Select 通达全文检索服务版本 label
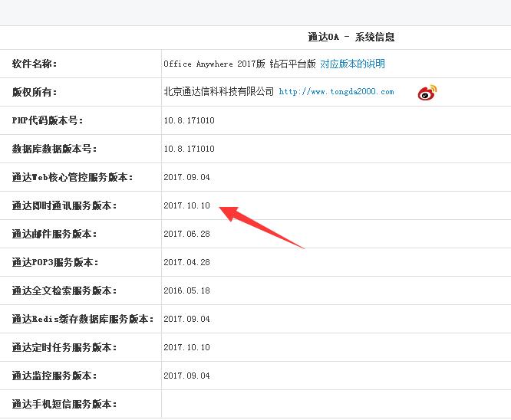This screenshot has height=420, width=511. point(64,290)
